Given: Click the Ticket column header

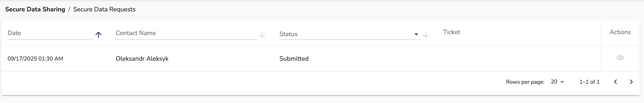Looking at the screenshot, I should click(x=451, y=32).
